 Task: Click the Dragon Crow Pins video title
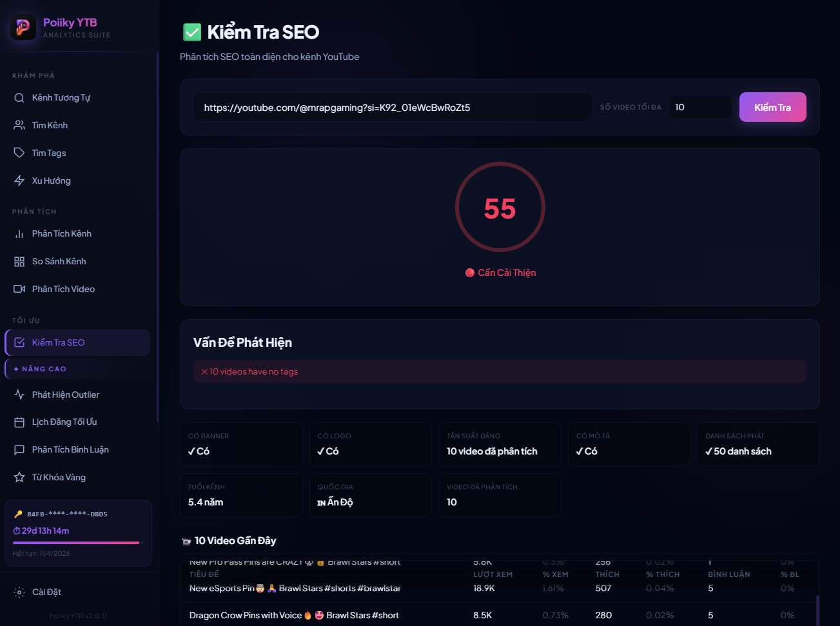point(294,616)
